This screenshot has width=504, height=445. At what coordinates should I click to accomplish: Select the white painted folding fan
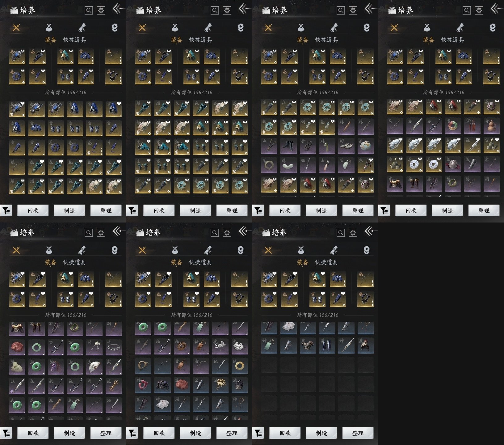click(94, 367)
